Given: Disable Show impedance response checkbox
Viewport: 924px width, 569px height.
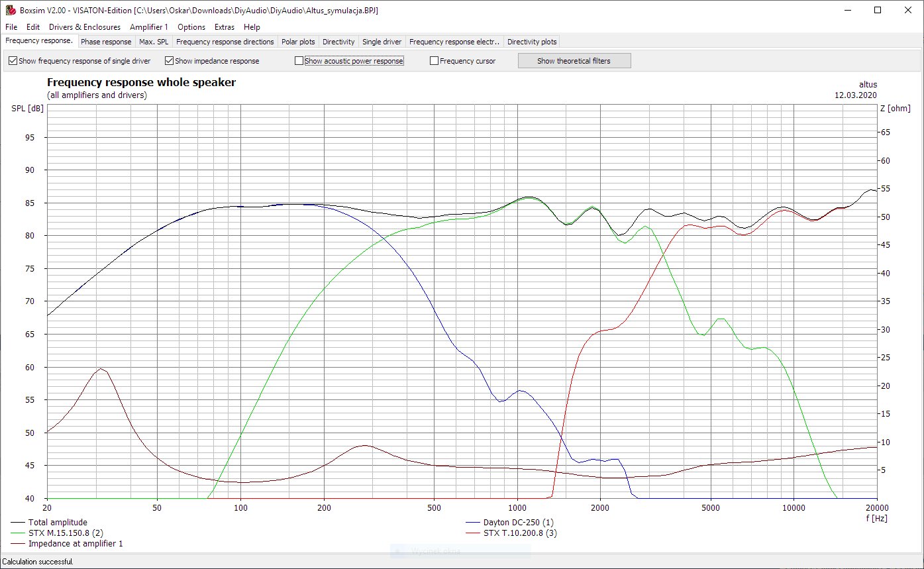Looking at the screenshot, I should point(170,61).
